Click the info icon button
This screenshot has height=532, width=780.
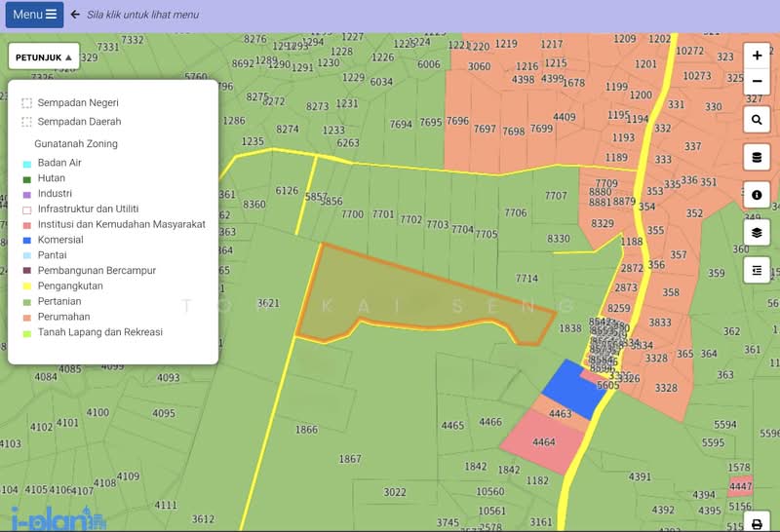click(757, 195)
